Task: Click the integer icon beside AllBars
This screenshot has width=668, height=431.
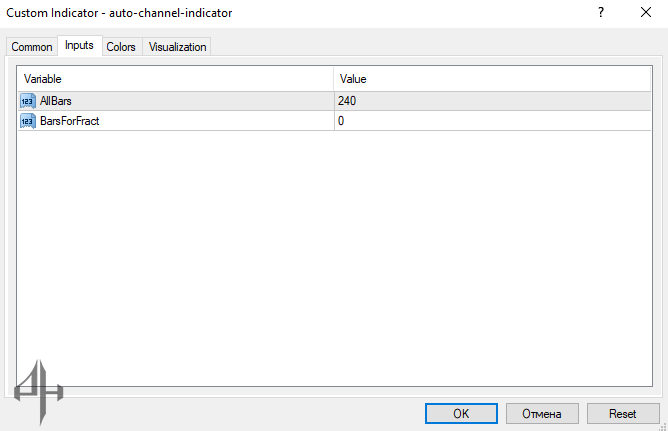Action: click(27, 100)
